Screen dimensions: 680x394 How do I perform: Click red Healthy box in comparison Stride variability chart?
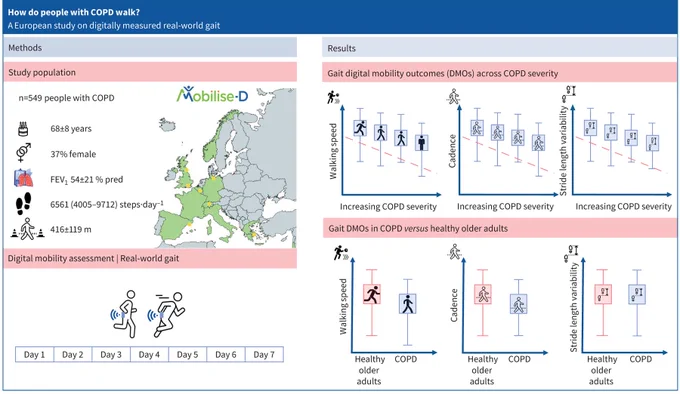[x=602, y=294]
